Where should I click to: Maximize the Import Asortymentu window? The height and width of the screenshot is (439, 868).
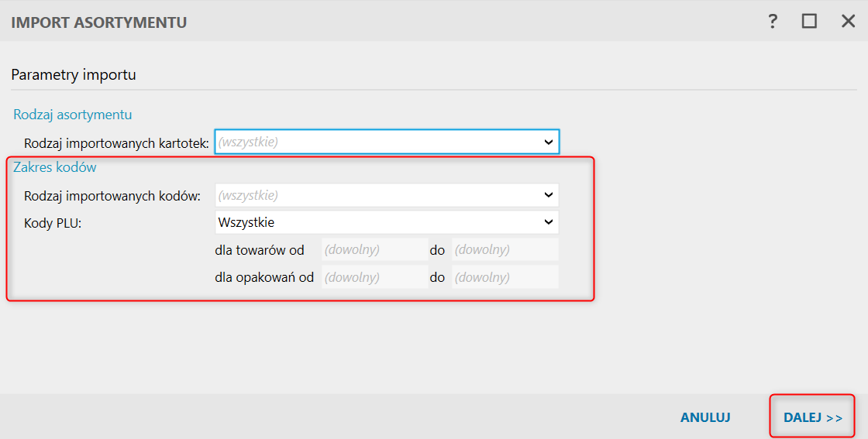point(809,22)
